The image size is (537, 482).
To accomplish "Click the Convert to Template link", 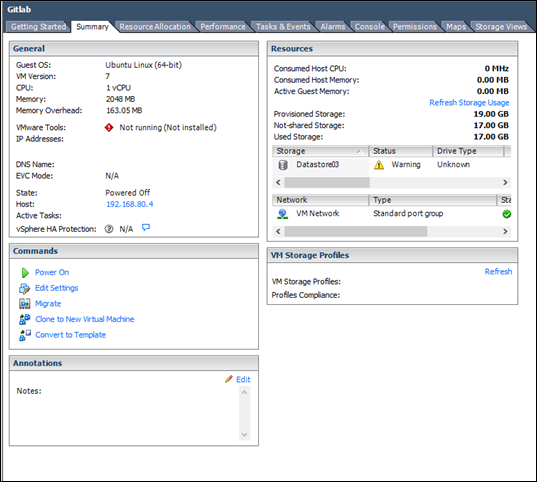I will [70, 335].
